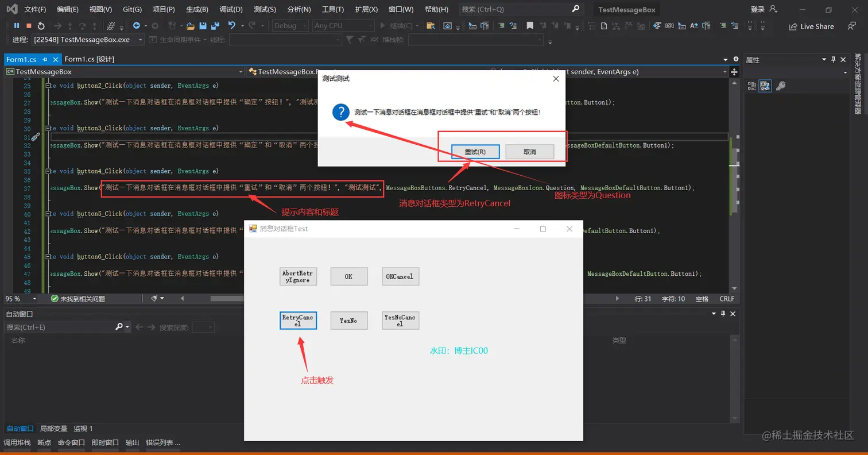Click the RetryCancel button in test form
The width and height of the screenshot is (868, 455).
298,321
